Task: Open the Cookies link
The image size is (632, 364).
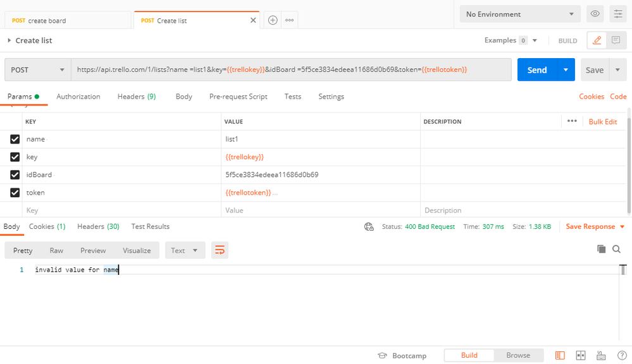Action: (x=592, y=97)
